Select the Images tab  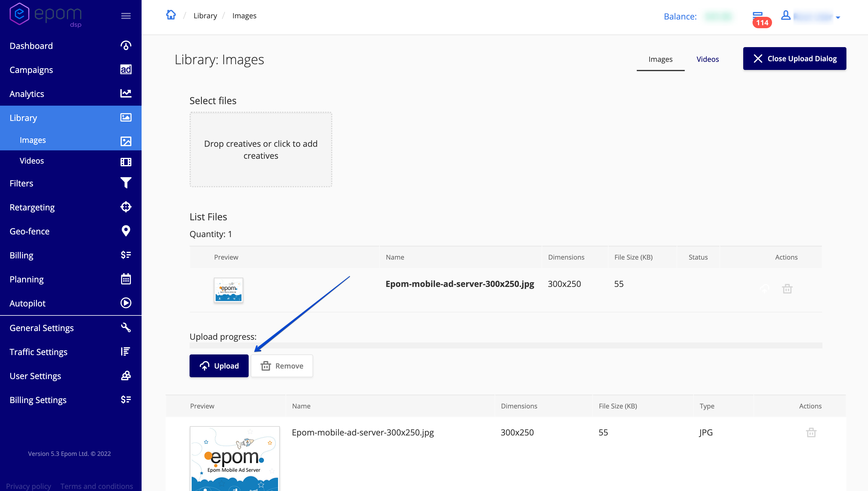(660, 59)
